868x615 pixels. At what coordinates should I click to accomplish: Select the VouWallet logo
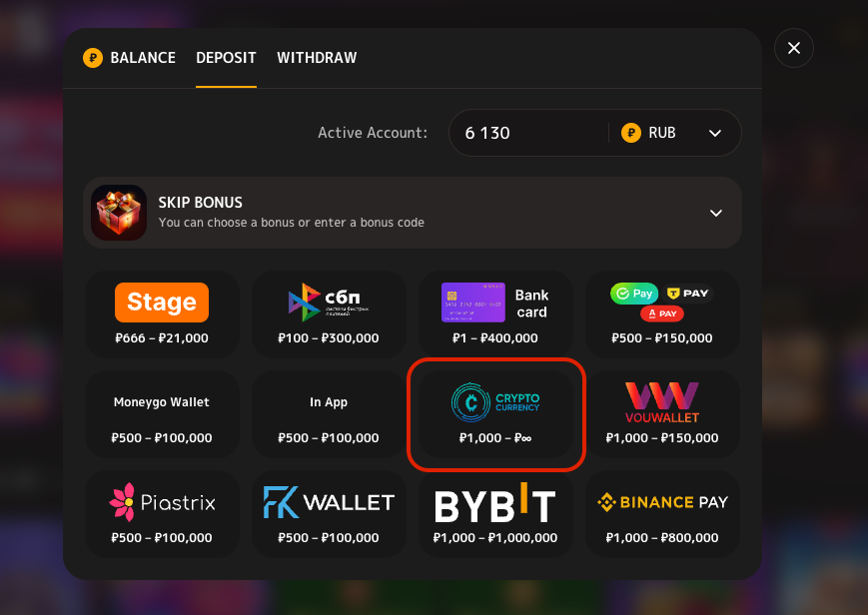point(662,402)
